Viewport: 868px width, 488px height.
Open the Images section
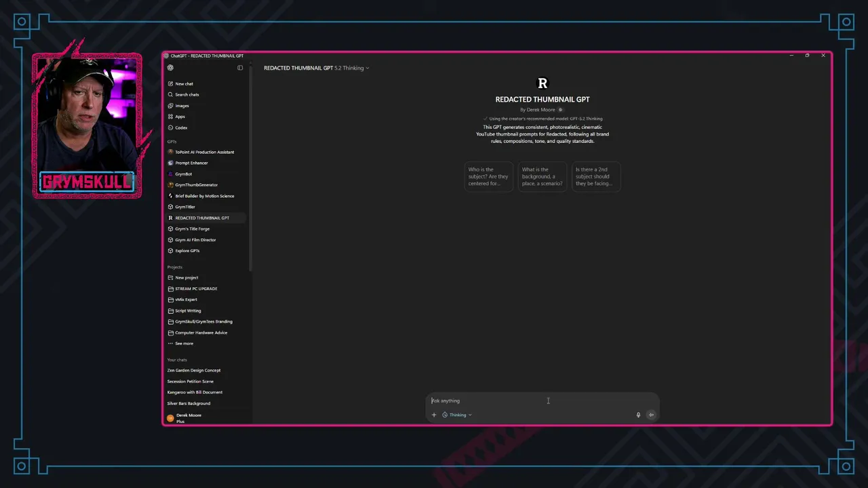click(x=205, y=106)
